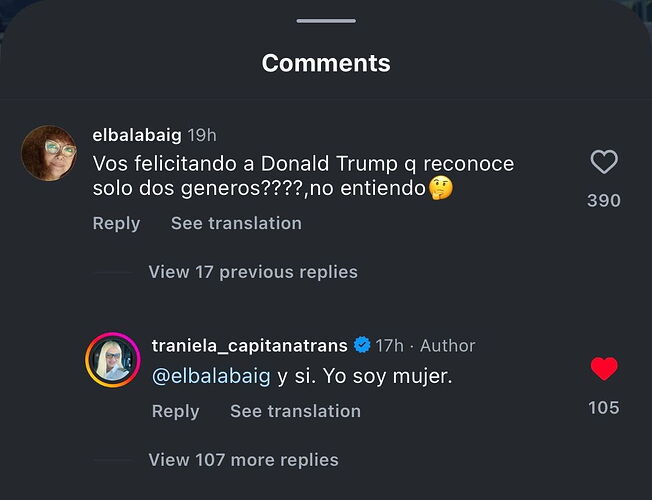The image size is (652, 500).
Task: Reply to elbalabaig's comment
Action: [116, 223]
